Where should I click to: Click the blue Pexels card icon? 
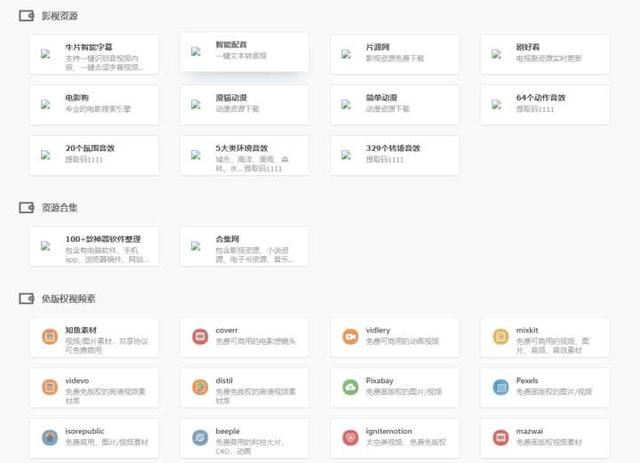[500, 387]
